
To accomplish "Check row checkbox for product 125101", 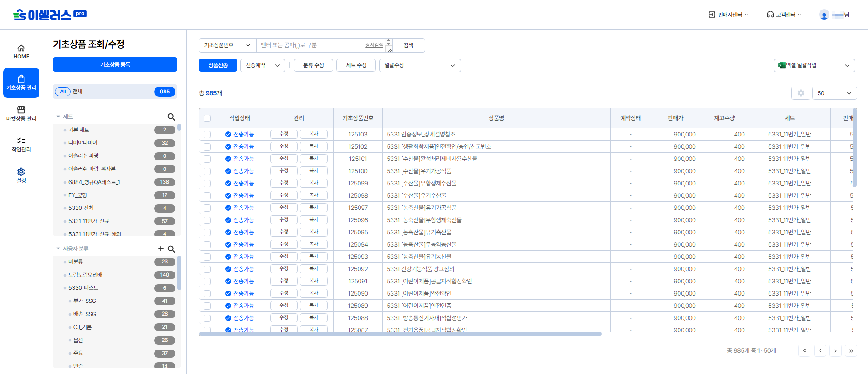I will tap(207, 159).
